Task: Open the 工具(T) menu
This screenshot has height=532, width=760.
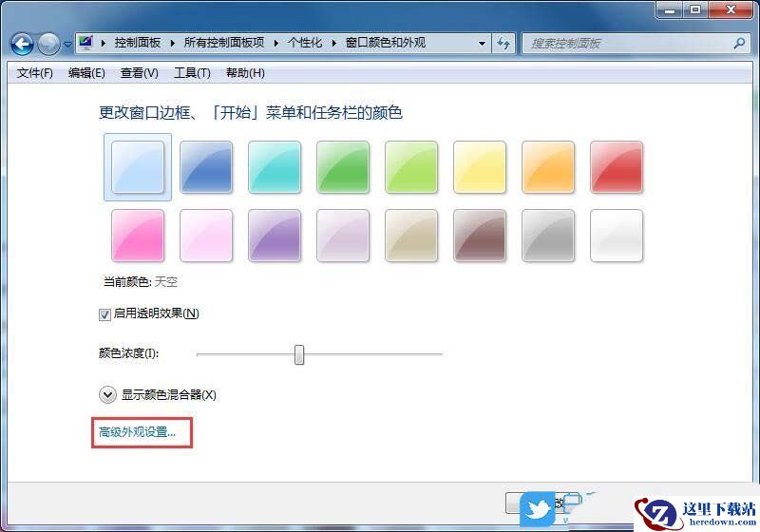Action: point(193,73)
